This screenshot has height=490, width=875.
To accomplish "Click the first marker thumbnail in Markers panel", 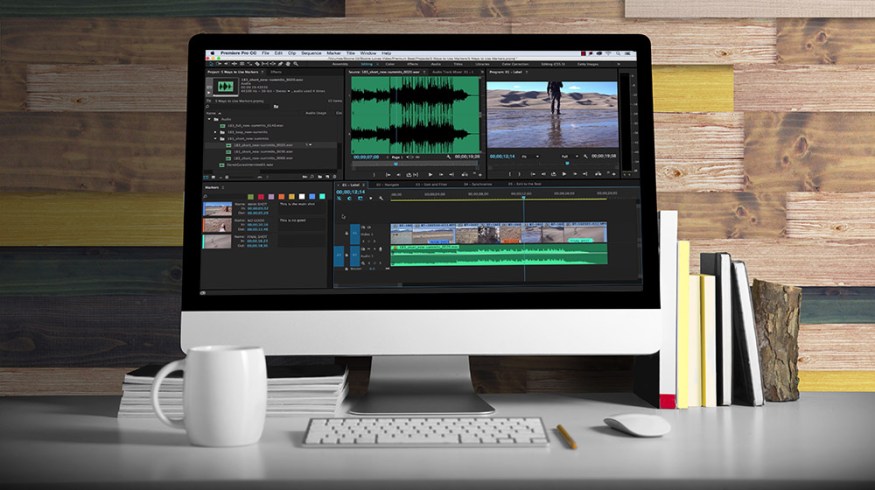I will [217, 209].
